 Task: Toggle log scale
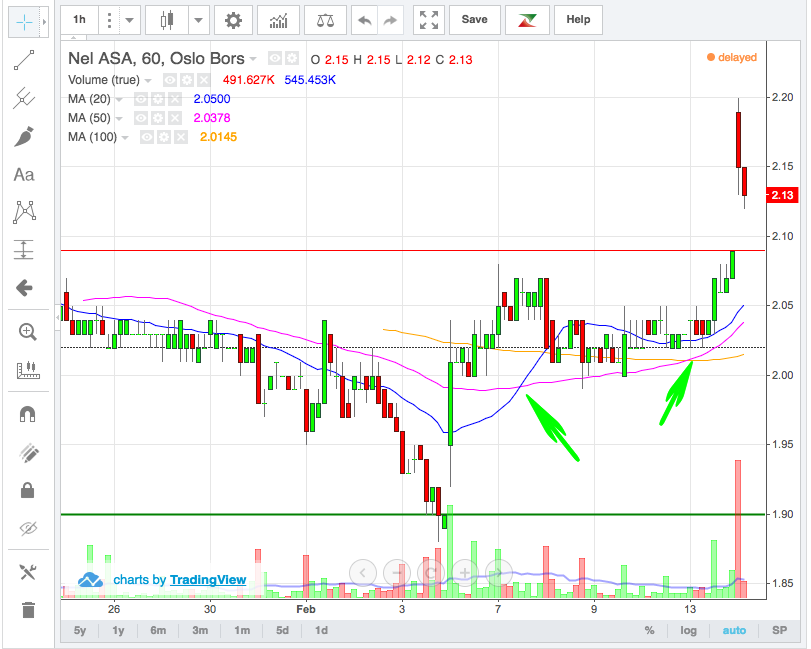click(688, 630)
